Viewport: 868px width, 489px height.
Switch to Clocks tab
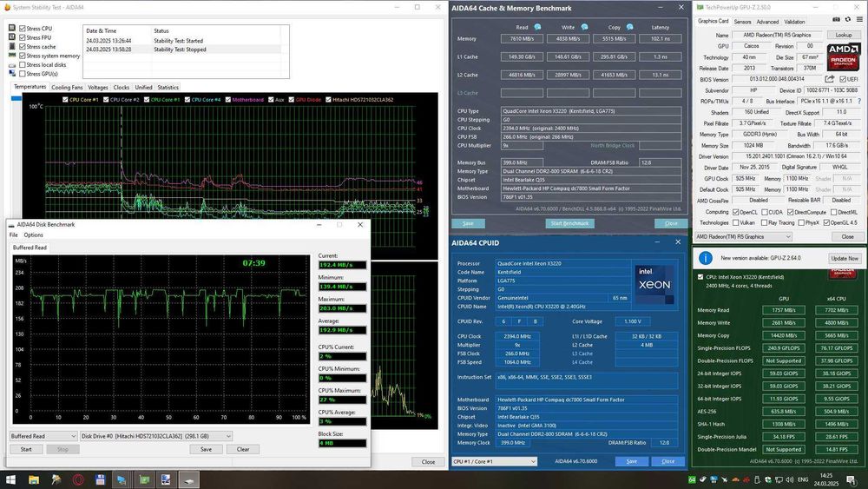(x=122, y=88)
